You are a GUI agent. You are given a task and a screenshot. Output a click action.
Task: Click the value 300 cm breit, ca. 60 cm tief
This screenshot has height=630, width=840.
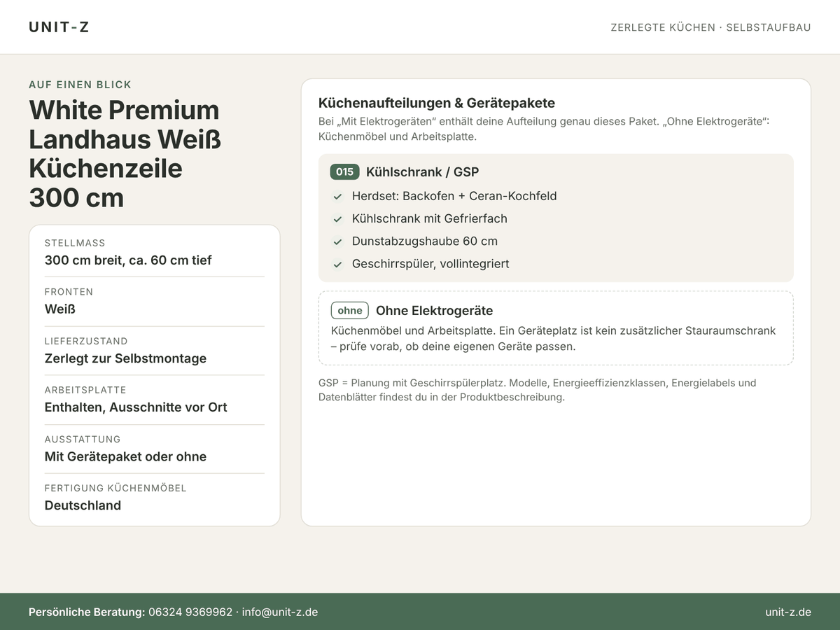click(x=128, y=260)
